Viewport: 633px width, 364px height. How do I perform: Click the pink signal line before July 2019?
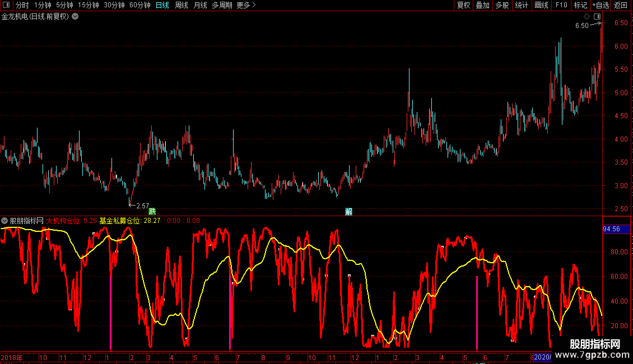[x=230, y=312]
